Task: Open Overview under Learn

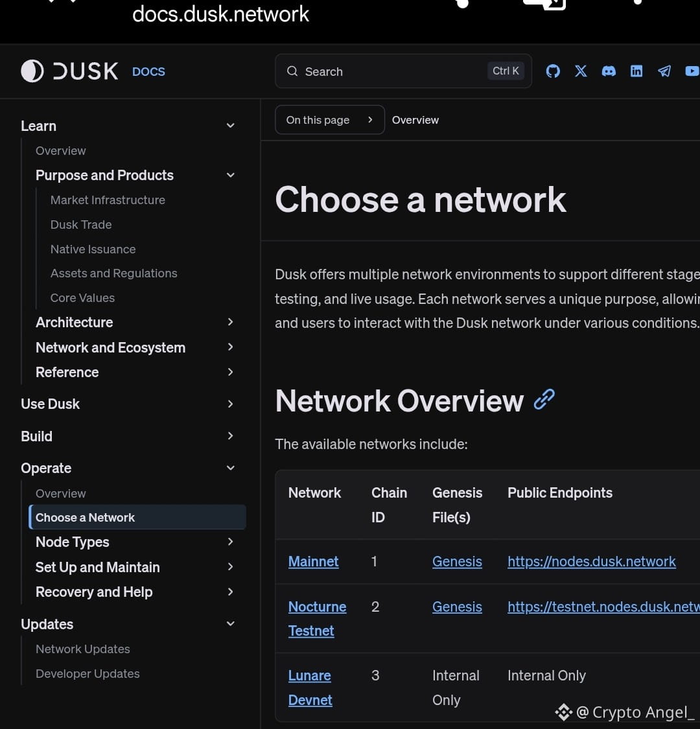Action: [60, 150]
